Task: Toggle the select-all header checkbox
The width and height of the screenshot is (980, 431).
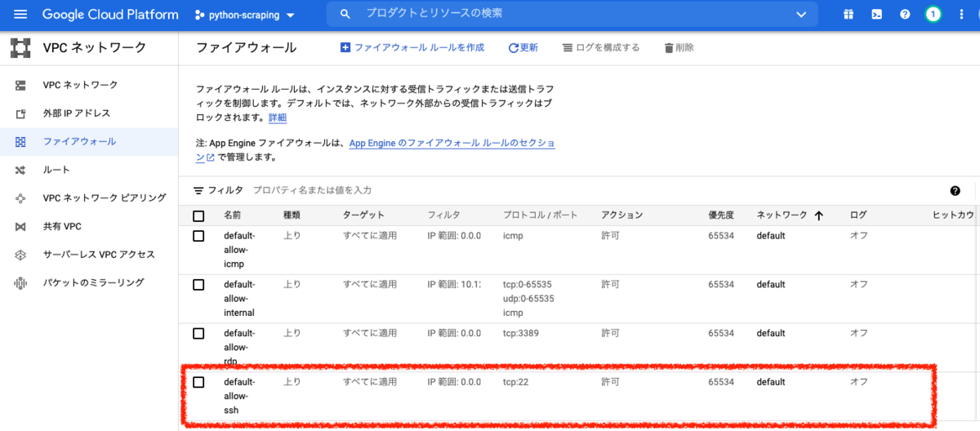Action: pyautogui.click(x=198, y=216)
